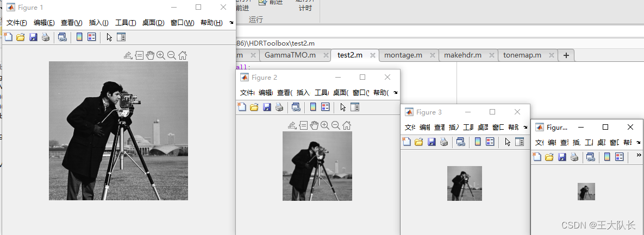Click Open File folder icon in Figure 3
Viewport: 644px width, 235px height.
418,142
